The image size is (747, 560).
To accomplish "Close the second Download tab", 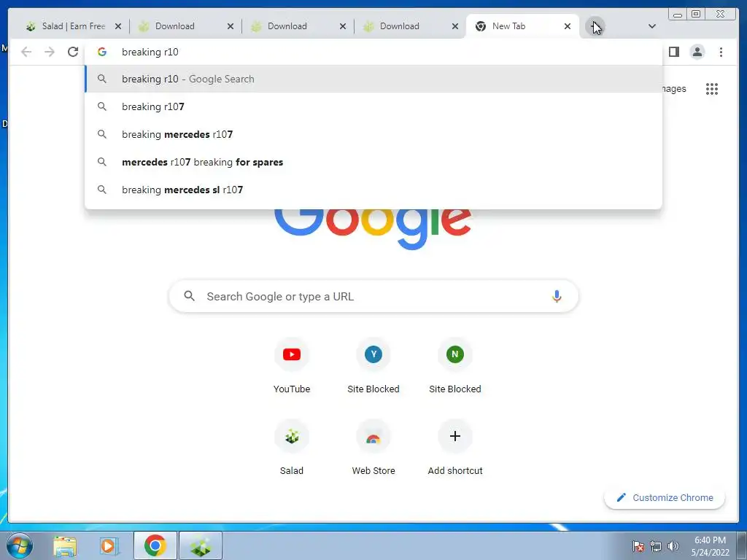I will 343,27.
